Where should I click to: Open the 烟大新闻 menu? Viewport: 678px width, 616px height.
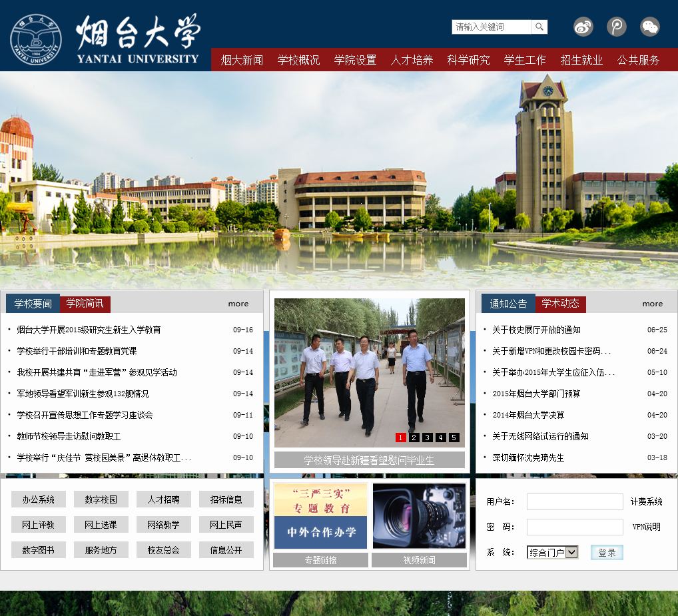pyautogui.click(x=242, y=60)
